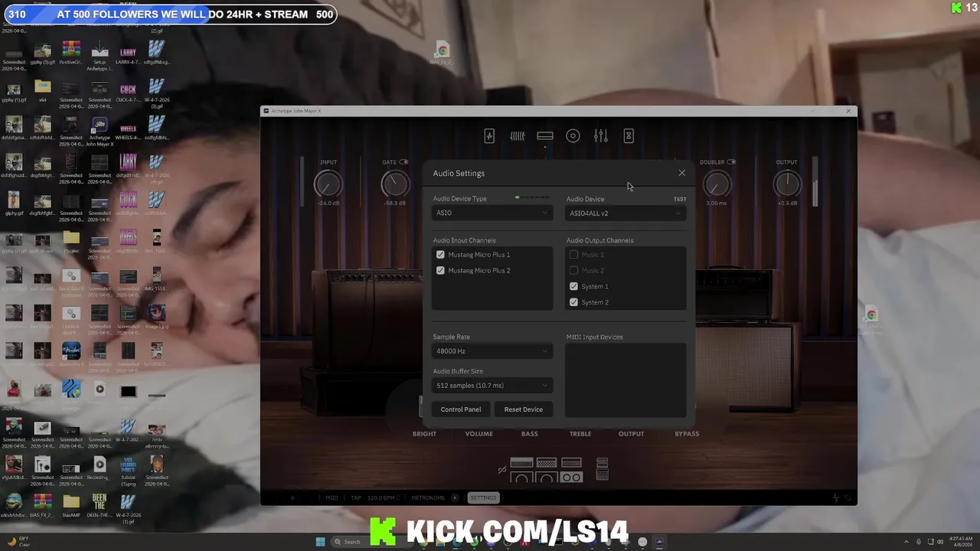Open the Audio Device dropdown showing ASIO4ALL v2
The height and width of the screenshot is (551, 980).
[626, 214]
